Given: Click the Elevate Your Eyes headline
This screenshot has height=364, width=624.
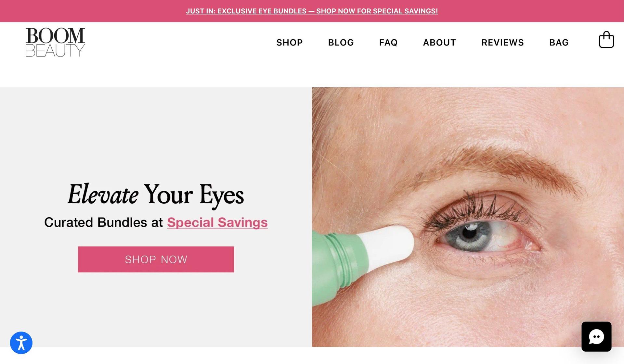Looking at the screenshot, I should [156, 194].
